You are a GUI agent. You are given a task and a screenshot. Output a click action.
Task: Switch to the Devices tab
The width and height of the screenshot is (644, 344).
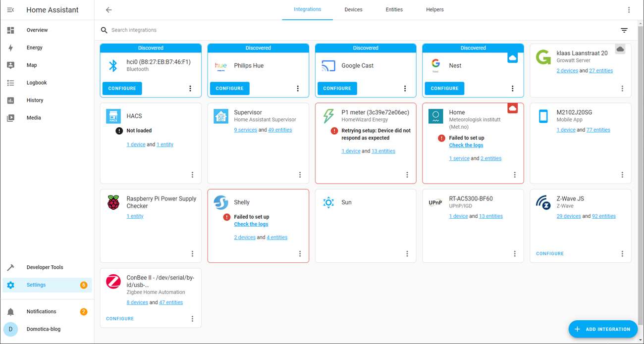(x=353, y=10)
